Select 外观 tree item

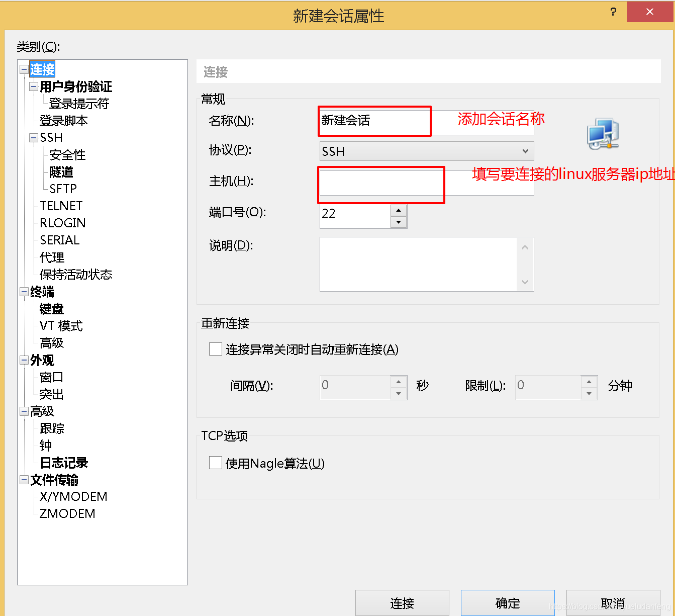click(x=42, y=360)
